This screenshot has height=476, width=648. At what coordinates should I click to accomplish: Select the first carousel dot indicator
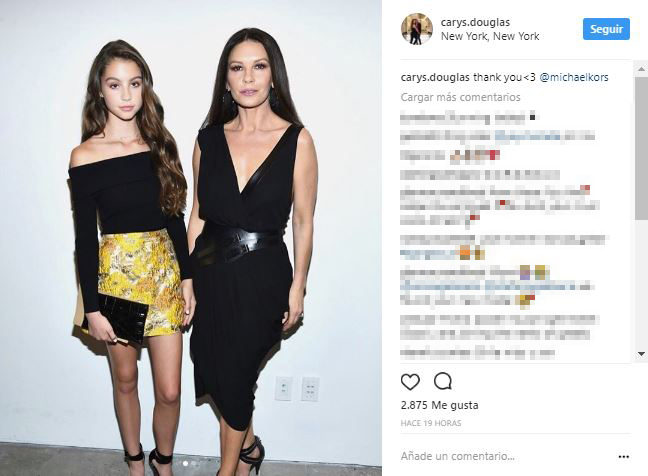[x=185, y=464]
